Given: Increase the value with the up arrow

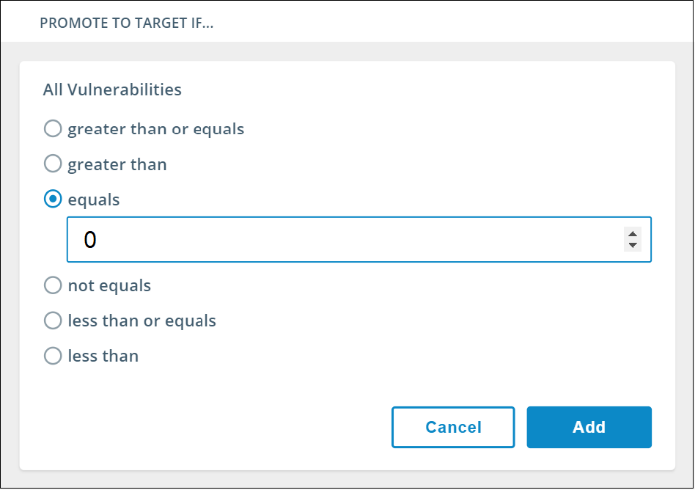Looking at the screenshot, I should tap(632, 234).
